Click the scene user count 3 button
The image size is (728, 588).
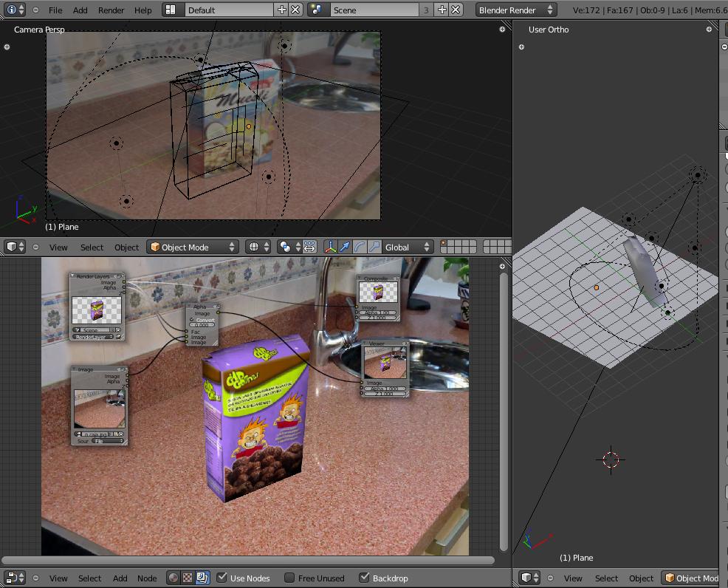pos(426,10)
